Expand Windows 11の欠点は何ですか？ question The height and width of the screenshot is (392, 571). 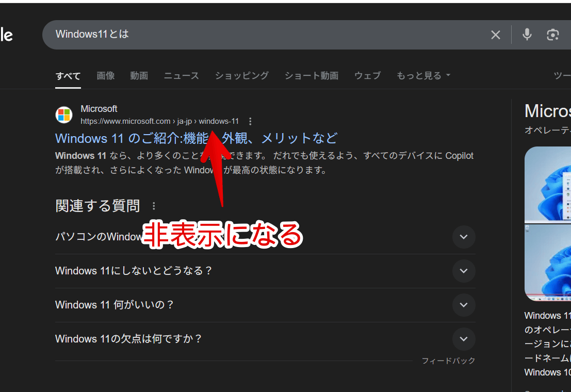(x=464, y=339)
